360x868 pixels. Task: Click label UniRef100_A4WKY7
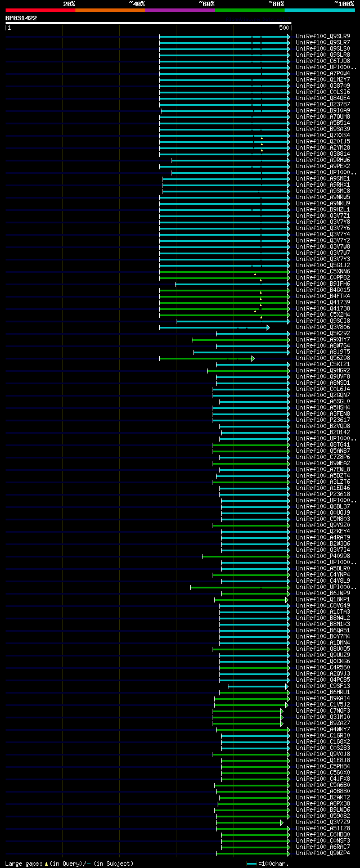pos(323,729)
